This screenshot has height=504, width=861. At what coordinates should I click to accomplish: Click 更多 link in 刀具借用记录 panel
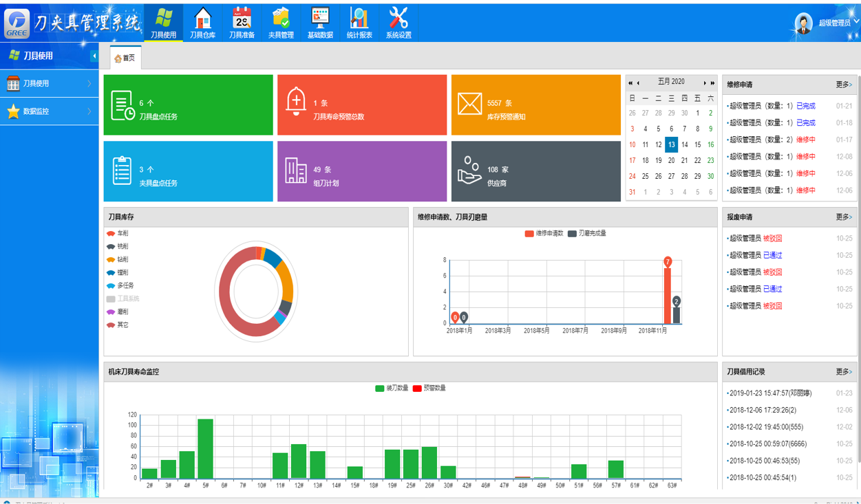(843, 372)
